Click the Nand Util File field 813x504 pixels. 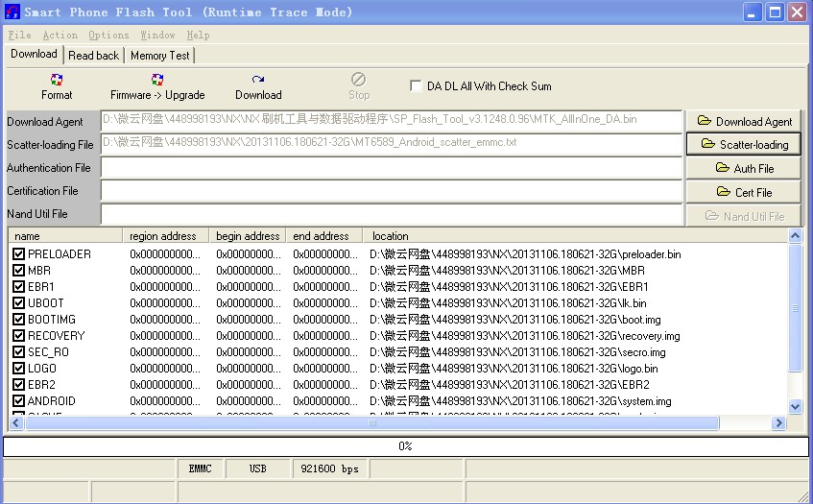click(392, 214)
